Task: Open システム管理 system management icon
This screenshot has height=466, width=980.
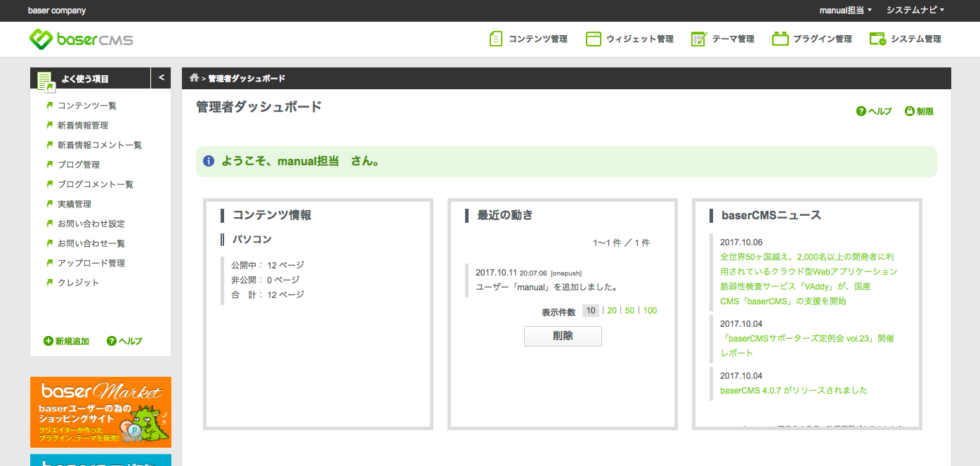Action: pos(877,39)
